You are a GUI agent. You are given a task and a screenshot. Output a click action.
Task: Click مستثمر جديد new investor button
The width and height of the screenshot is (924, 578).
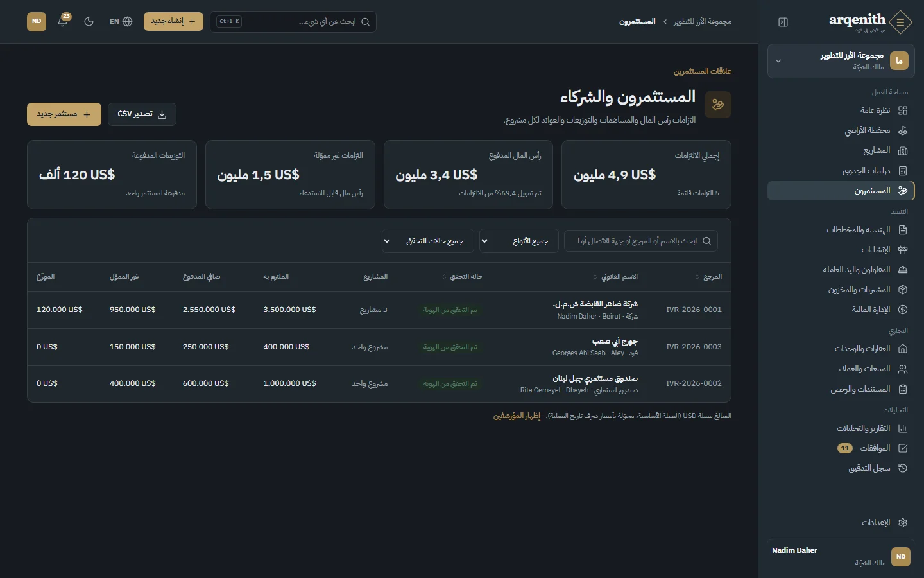(x=64, y=114)
